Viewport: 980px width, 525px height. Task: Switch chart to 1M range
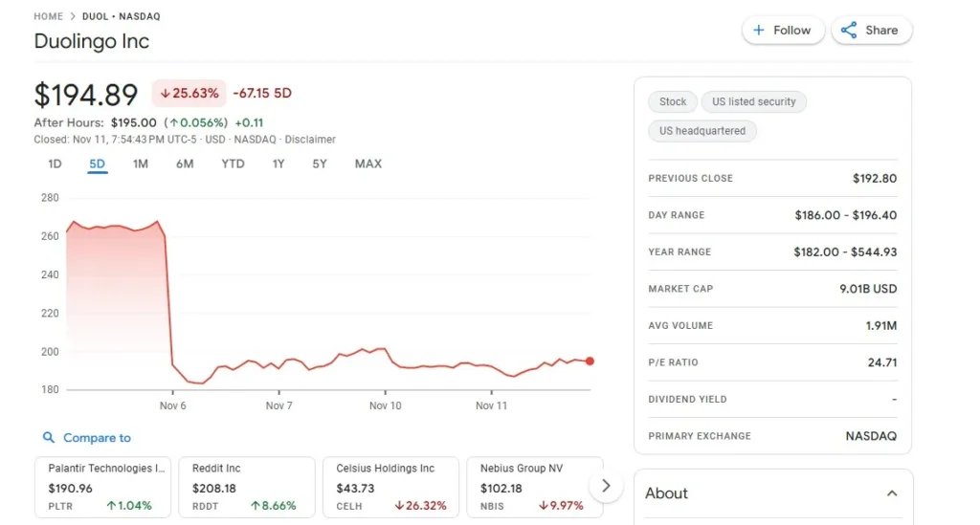click(x=141, y=164)
